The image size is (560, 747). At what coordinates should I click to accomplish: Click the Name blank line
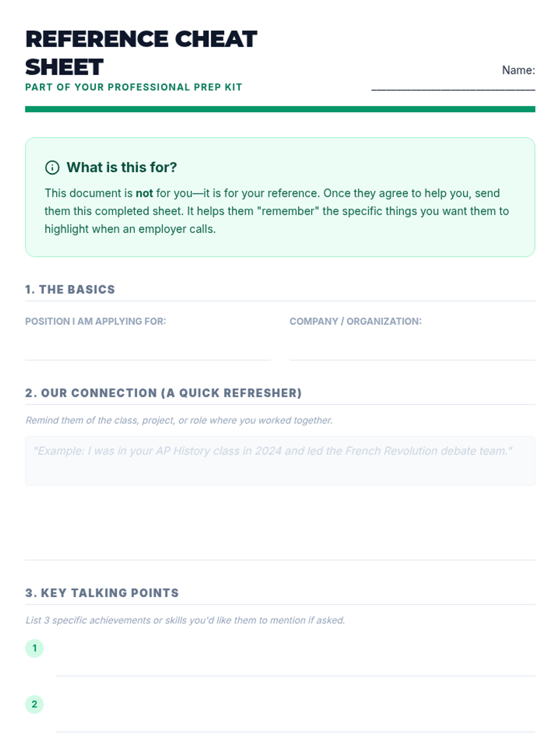453,87
